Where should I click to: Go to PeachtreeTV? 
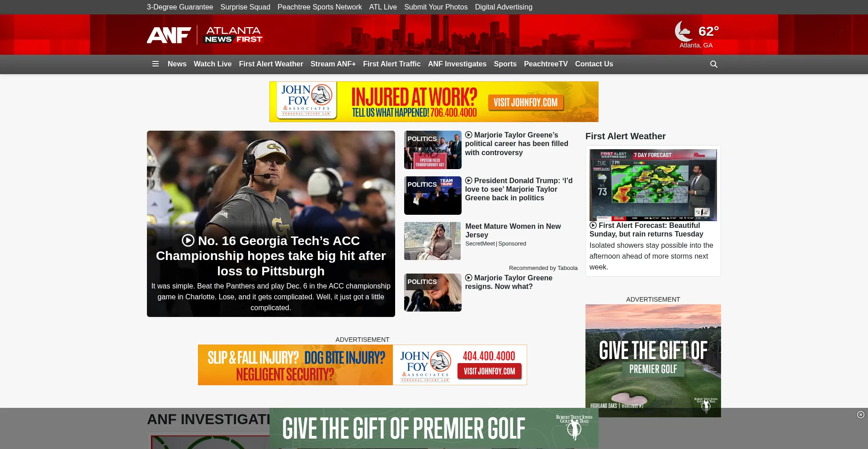pyautogui.click(x=546, y=64)
